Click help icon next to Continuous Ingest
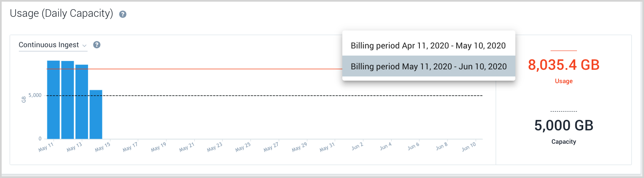 pyautogui.click(x=97, y=45)
